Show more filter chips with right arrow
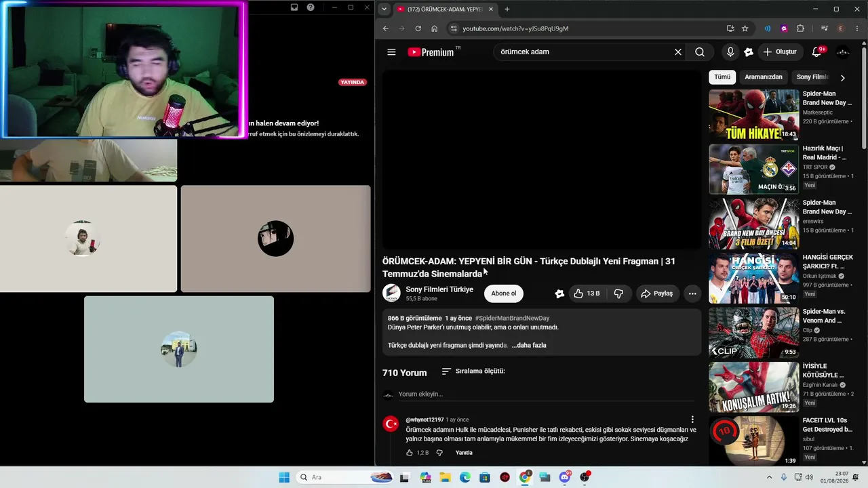The height and width of the screenshot is (488, 868). coord(842,77)
